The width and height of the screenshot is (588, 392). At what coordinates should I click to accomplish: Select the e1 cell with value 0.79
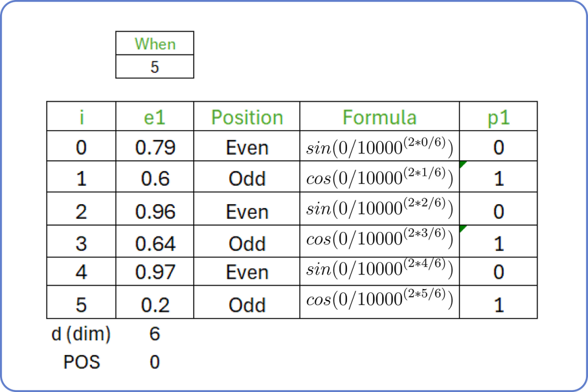(155, 147)
